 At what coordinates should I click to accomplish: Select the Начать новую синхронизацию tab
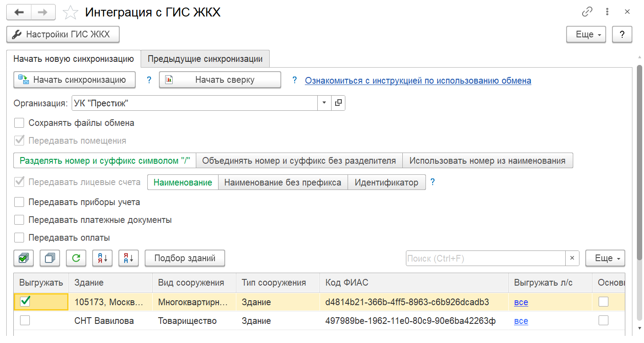click(x=73, y=59)
